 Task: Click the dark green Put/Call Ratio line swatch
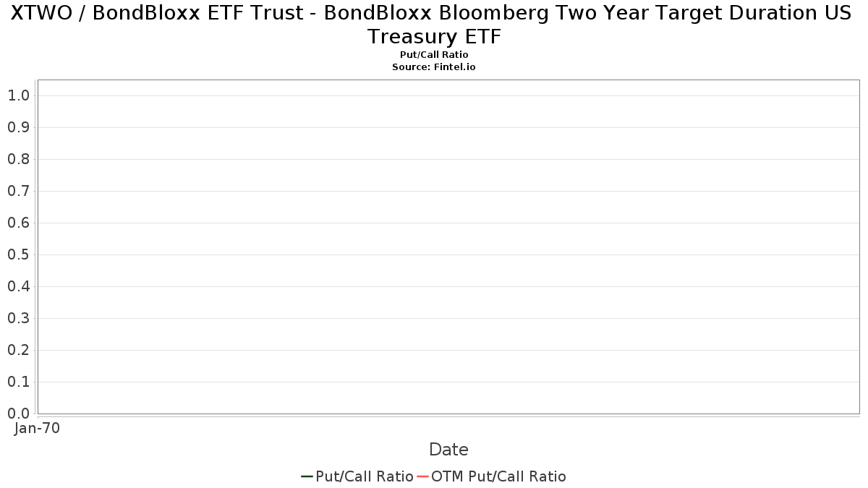tap(307, 476)
